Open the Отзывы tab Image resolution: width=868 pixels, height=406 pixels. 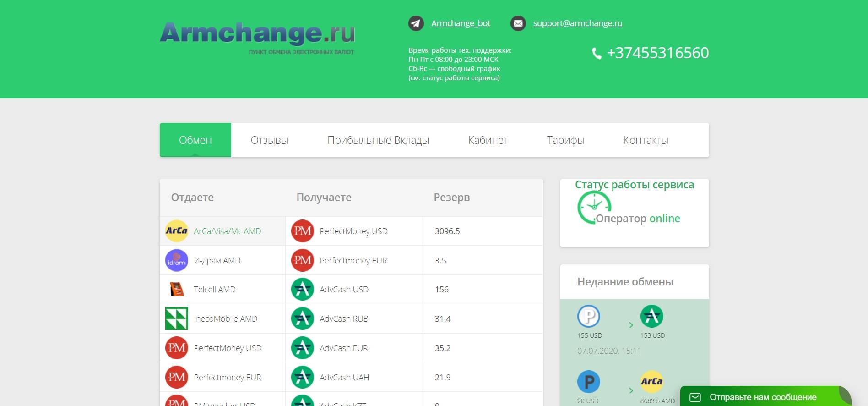click(x=269, y=140)
